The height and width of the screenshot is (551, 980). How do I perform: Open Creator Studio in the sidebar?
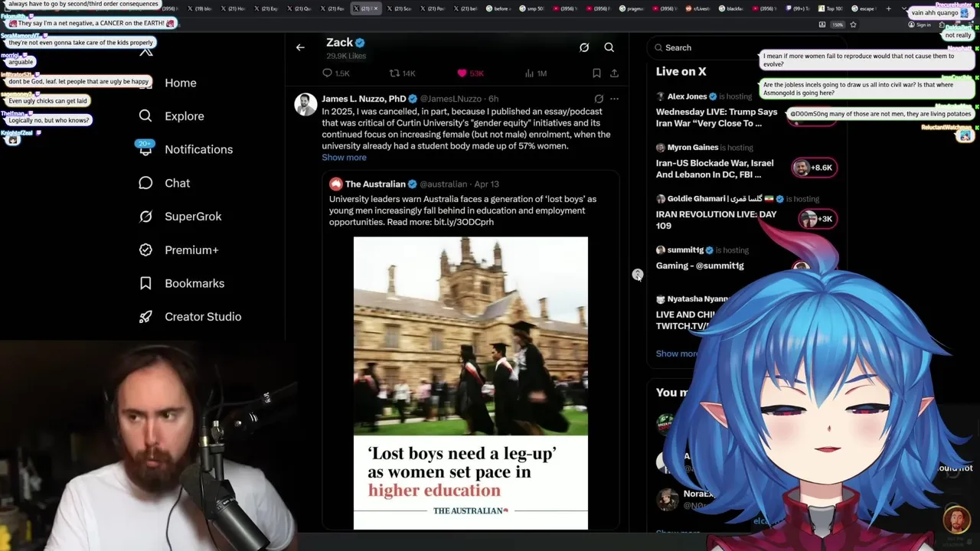(203, 317)
